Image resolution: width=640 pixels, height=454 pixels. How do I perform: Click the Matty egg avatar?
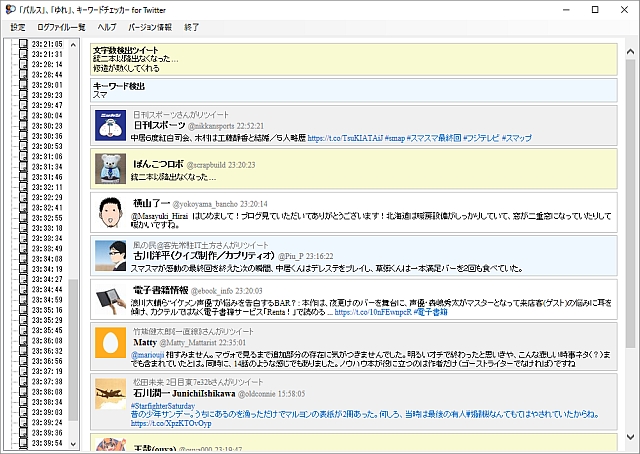pos(110,343)
